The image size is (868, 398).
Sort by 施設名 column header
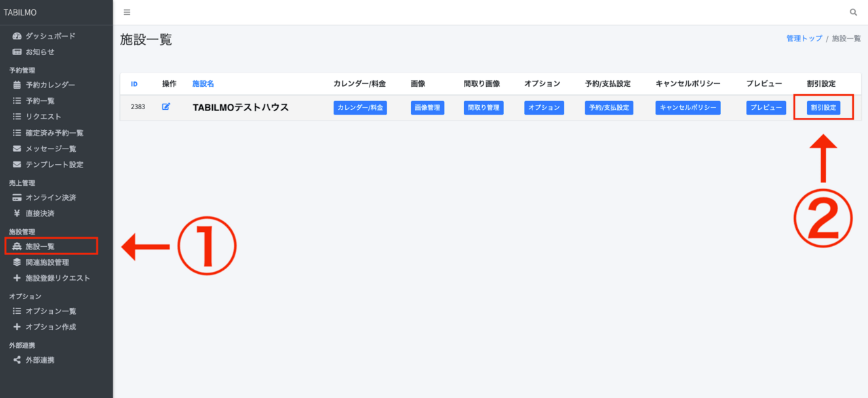pyautogui.click(x=203, y=84)
